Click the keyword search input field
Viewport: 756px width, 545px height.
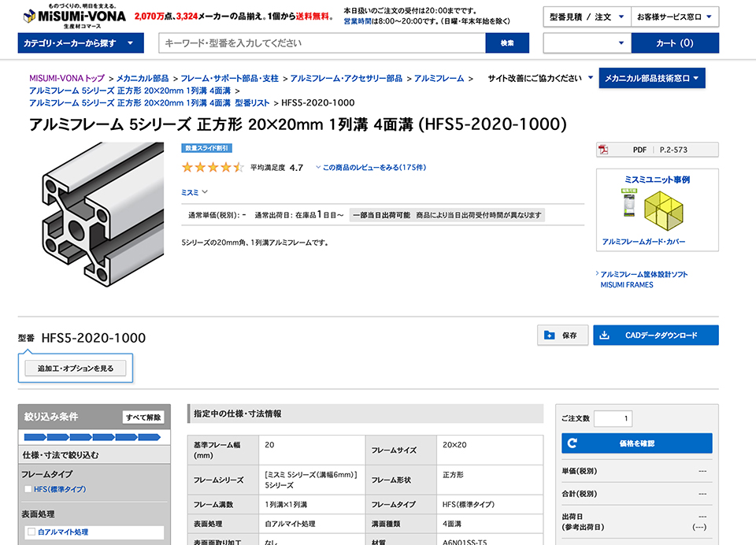[322, 43]
